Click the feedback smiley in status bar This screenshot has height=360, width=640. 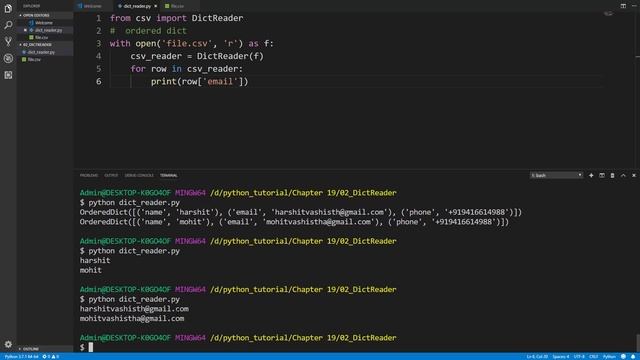click(623, 356)
